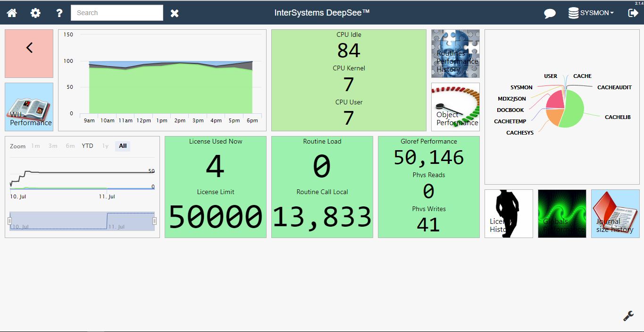The width and height of the screenshot is (644, 332).
Task: Select the YTD zoom range
Action: coord(88,146)
